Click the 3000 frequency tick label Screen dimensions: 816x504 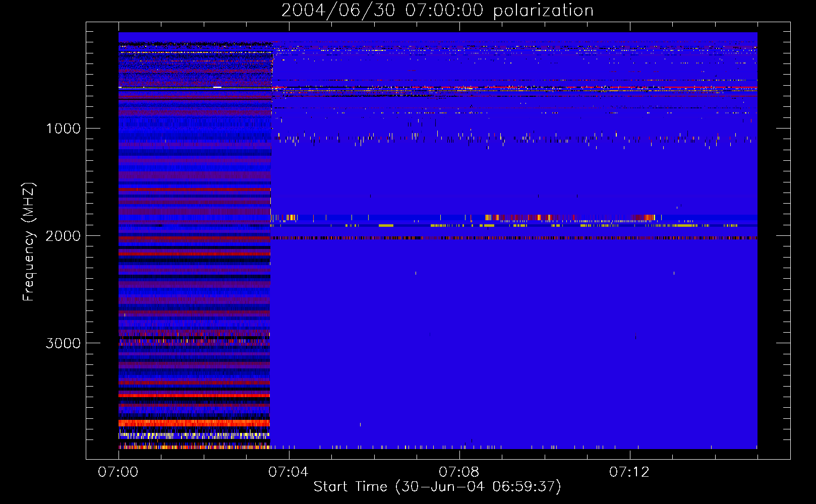63,343
